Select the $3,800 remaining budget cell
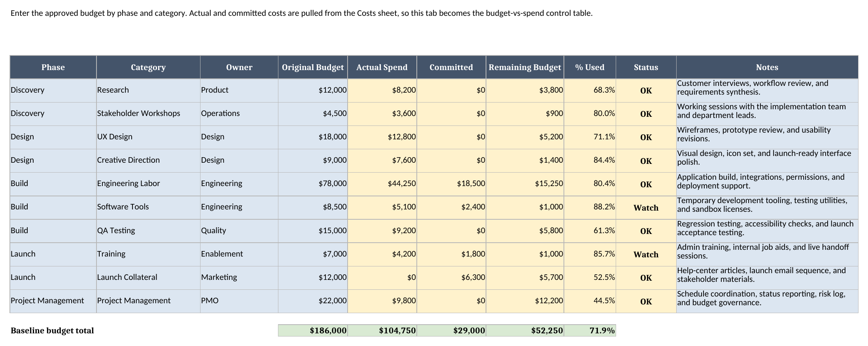The height and width of the screenshot is (346, 868). coord(525,90)
